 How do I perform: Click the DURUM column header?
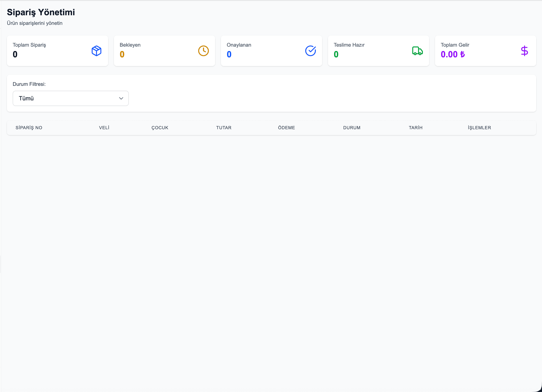tap(352, 128)
